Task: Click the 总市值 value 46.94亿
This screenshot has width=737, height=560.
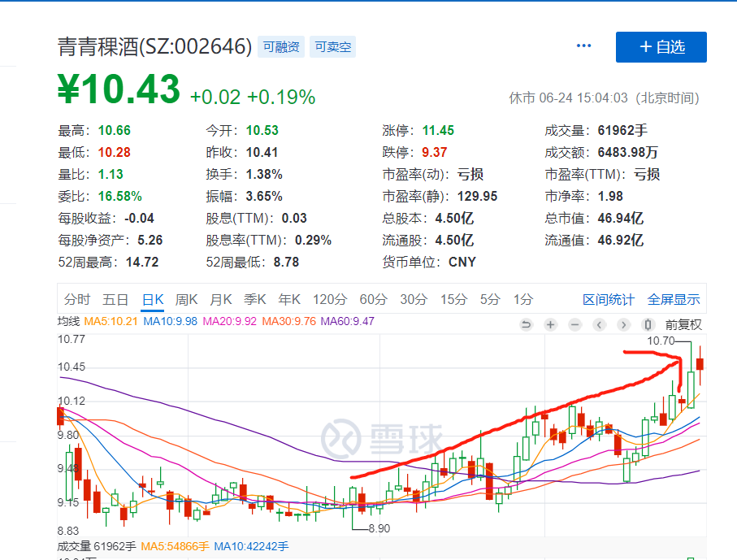Action: pos(621,218)
